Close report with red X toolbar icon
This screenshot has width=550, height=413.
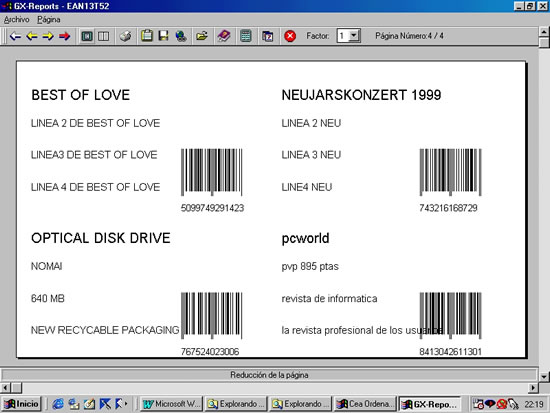coord(290,36)
